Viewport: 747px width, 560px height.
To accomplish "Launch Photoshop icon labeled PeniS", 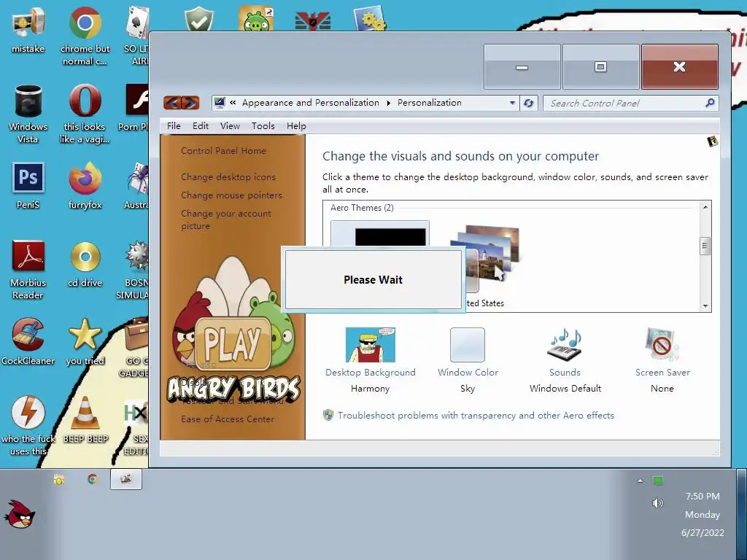I will click(x=28, y=186).
